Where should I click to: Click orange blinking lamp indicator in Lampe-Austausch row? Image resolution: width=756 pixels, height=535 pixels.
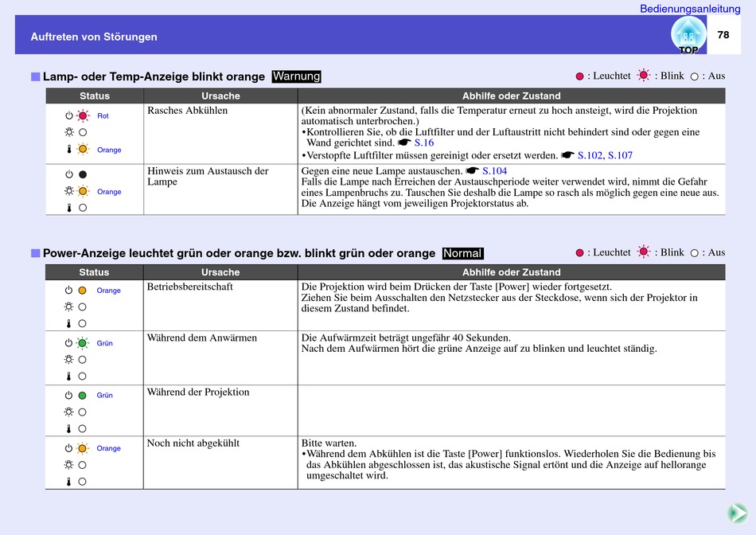[x=83, y=191]
